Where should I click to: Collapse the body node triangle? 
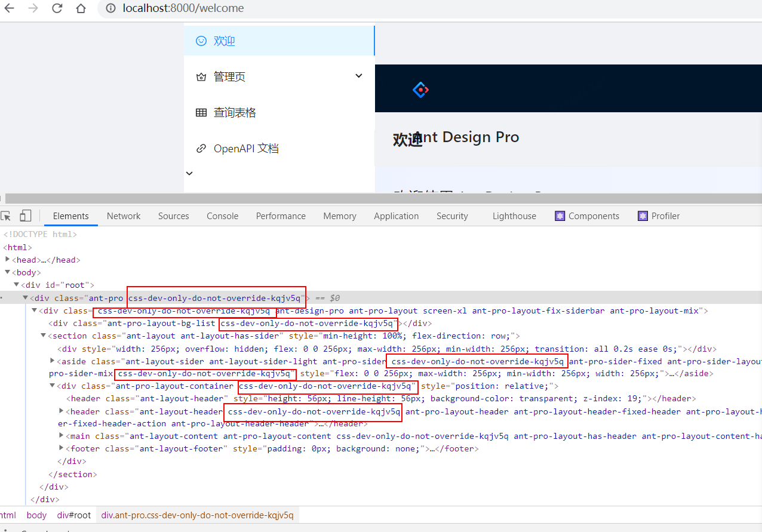[x=7, y=272]
